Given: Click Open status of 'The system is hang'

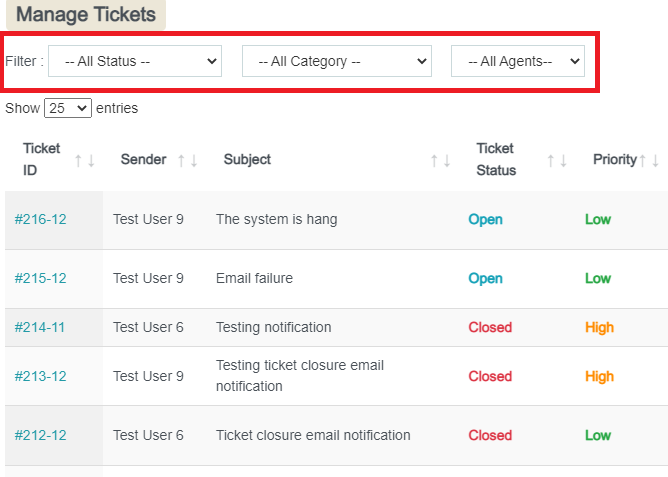Looking at the screenshot, I should click(x=485, y=219).
